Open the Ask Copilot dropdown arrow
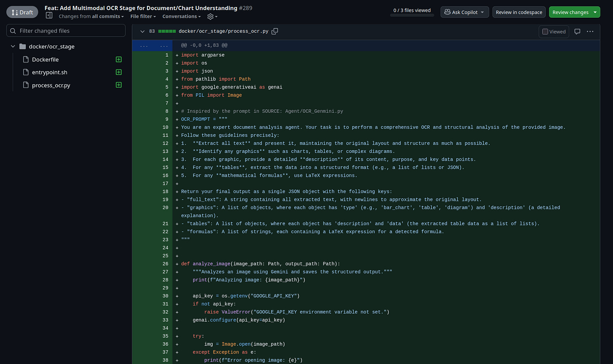This screenshot has height=364, width=613. (482, 12)
